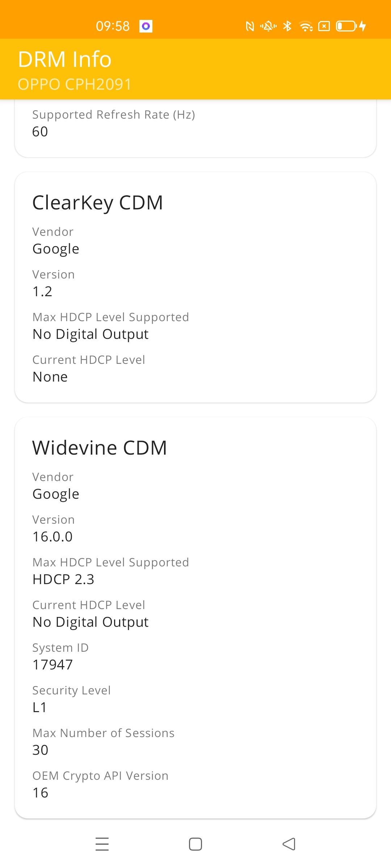Screen dimensions: 391x868
Task: Tap the clock showing 09:58
Action: (x=113, y=26)
